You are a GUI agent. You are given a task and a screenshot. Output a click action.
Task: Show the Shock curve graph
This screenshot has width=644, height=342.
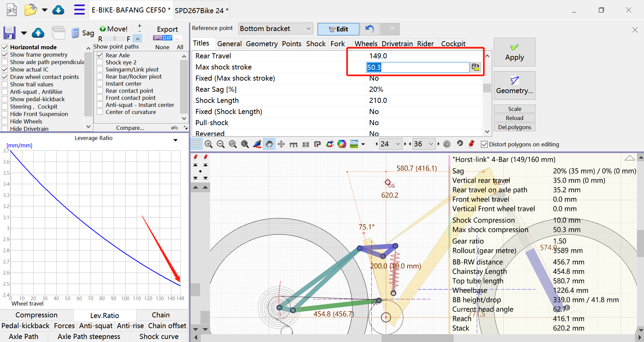click(x=159, y=337)
